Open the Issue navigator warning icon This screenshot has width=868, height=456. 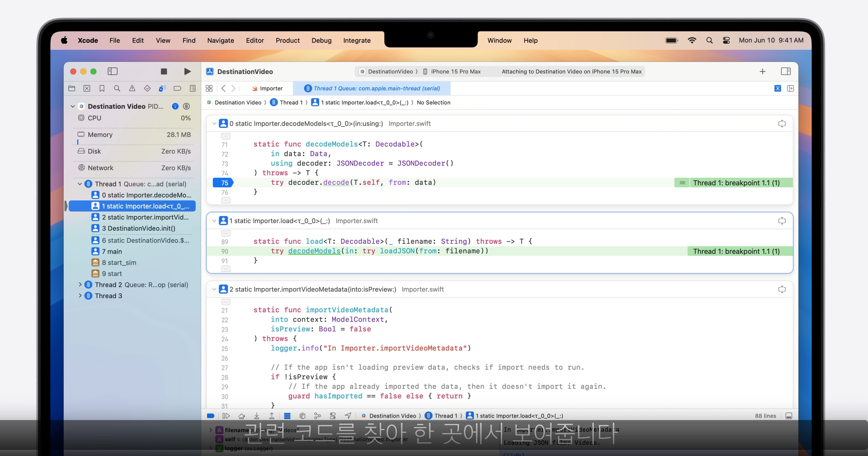click(132, 88)
